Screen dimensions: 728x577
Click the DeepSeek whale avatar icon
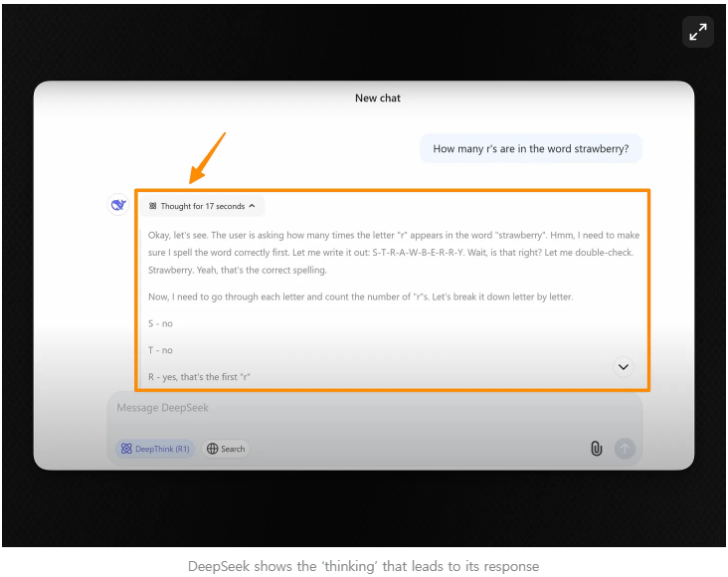point(118,204)
